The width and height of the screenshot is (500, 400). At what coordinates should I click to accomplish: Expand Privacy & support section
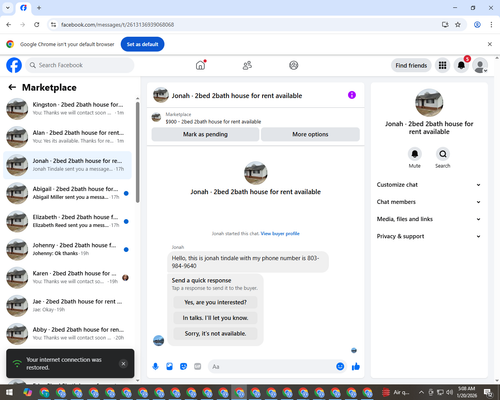pos(429,236)
